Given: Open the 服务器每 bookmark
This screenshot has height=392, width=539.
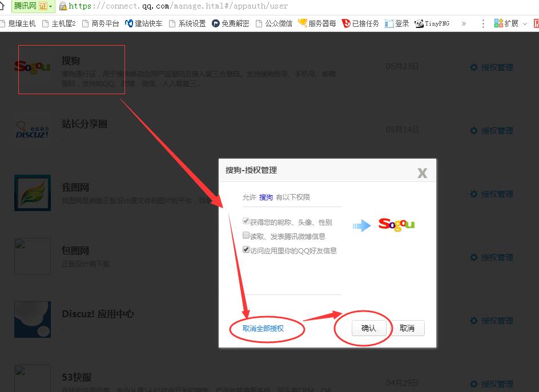Looking at the screenshot, I should tap(317, 23).
